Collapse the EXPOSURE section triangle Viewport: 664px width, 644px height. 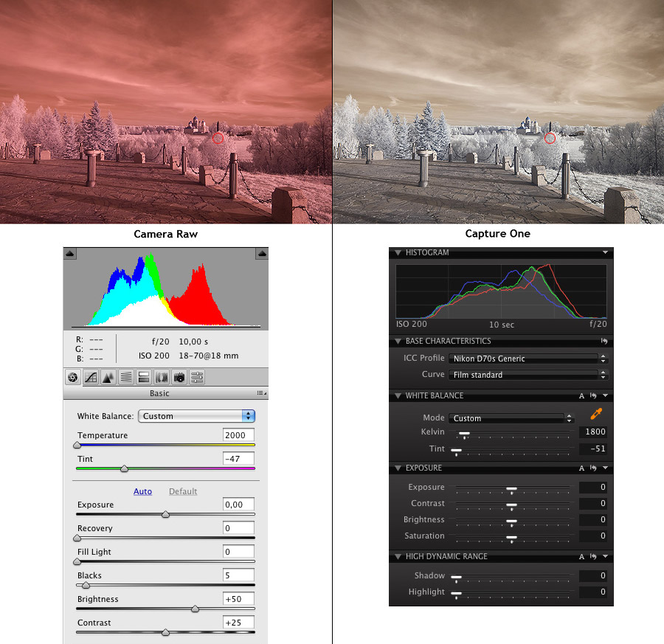tap(398, 468)
